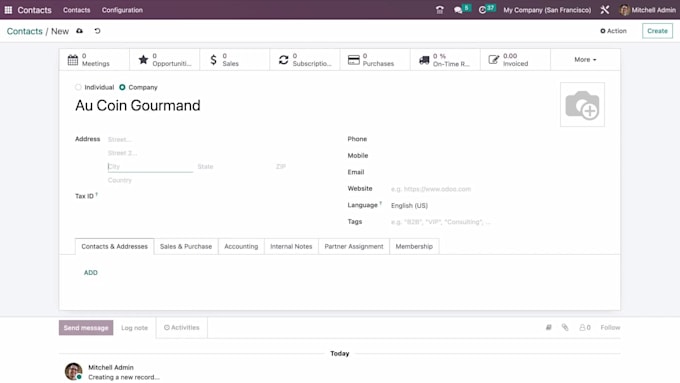
Task: Click the save manually cloud icon
Action: click(79, 31)
